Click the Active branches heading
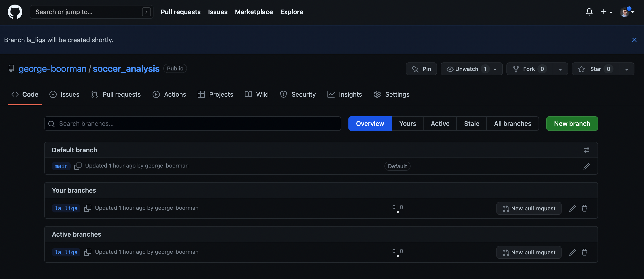The image size is (644, 279). [77, 235]
